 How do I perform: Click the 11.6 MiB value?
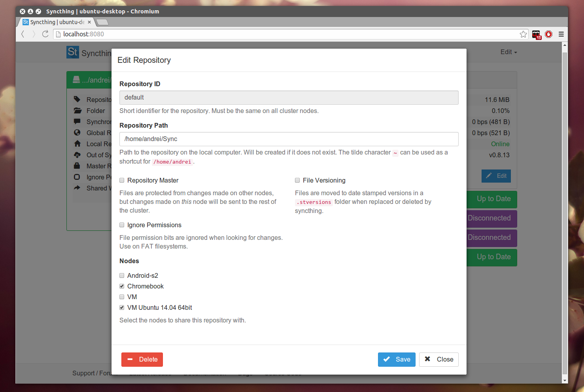coord(497,100)
